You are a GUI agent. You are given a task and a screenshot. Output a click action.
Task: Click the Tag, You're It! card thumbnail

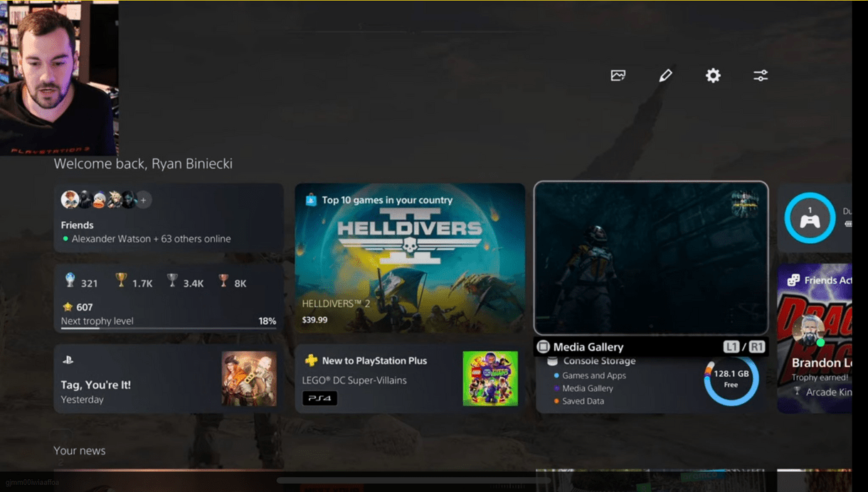pyautogui.click(x=249, y=379)
